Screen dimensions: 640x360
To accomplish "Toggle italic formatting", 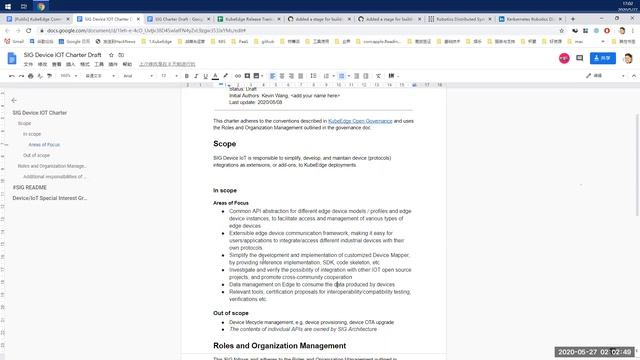I will click(196, 76).
